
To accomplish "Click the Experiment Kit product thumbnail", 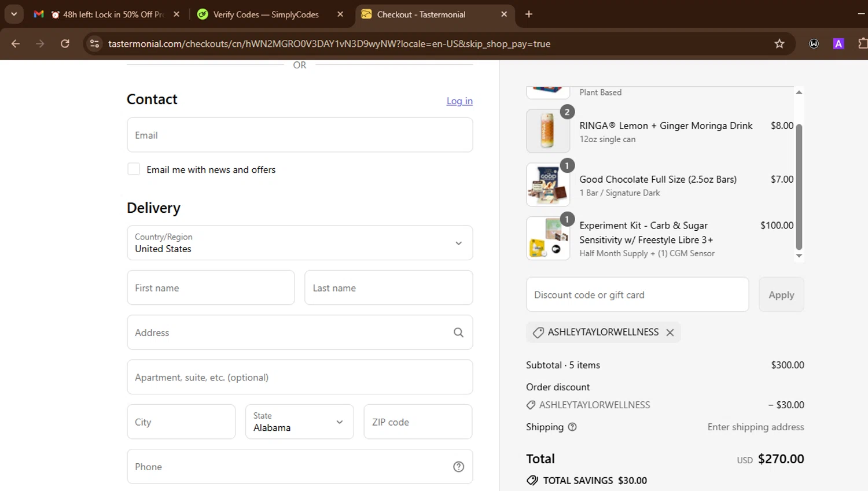I will (x=548, y=238).
